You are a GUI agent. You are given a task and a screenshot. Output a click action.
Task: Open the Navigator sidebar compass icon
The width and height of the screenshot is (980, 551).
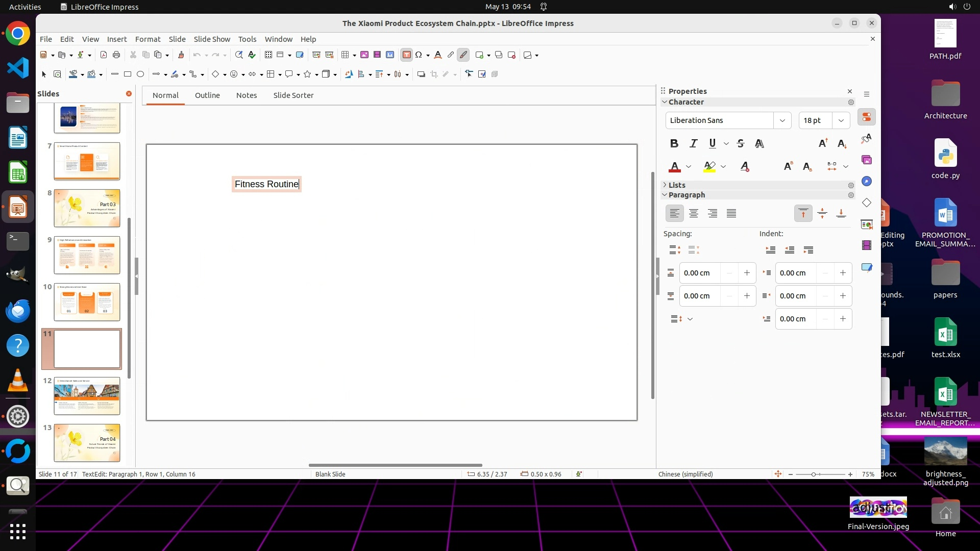pyautogui.click(x=867, y=182)
